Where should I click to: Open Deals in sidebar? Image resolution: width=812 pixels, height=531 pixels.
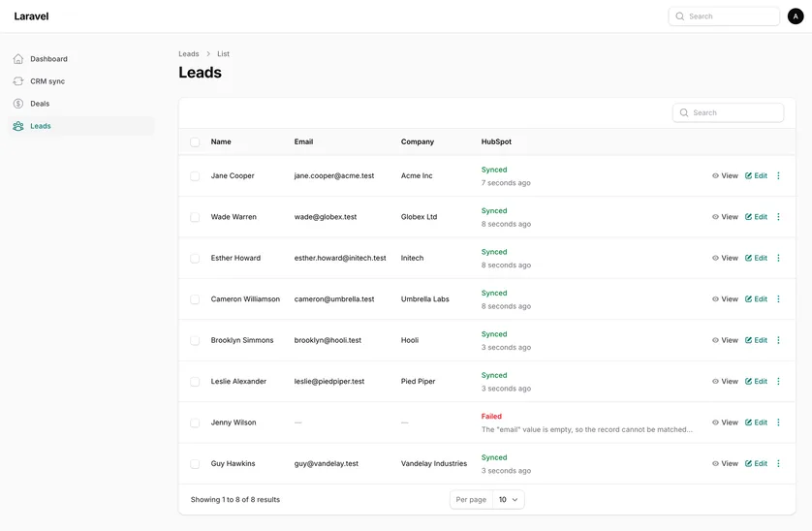click(81, 104)
